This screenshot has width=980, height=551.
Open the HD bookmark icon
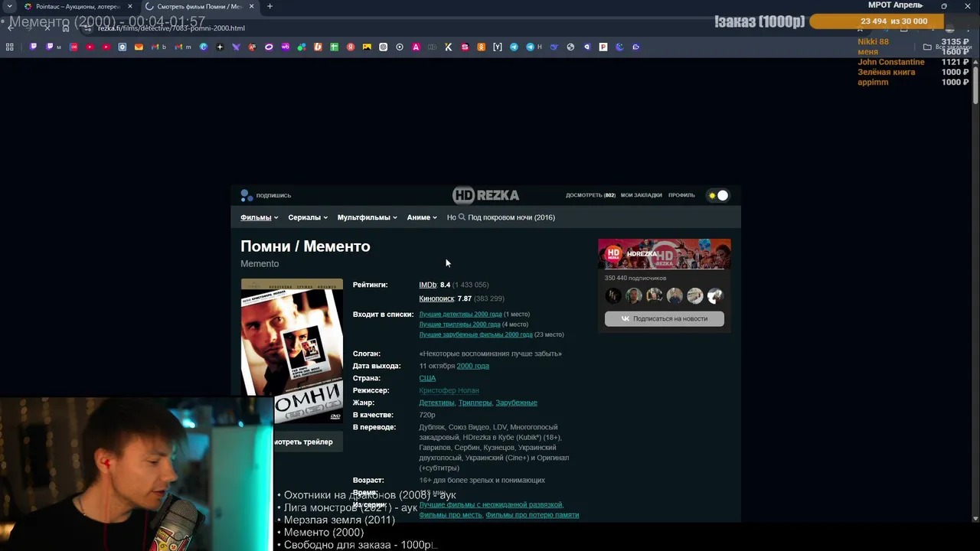pos(433,47)
